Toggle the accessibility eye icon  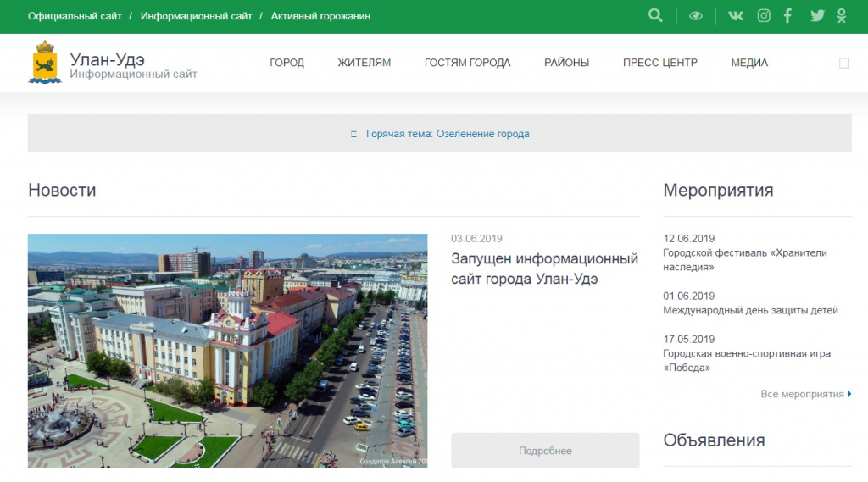point(696,15)
